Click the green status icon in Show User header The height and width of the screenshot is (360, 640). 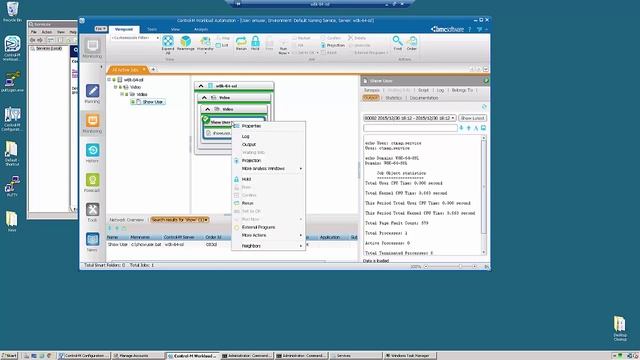coord(486,81)
